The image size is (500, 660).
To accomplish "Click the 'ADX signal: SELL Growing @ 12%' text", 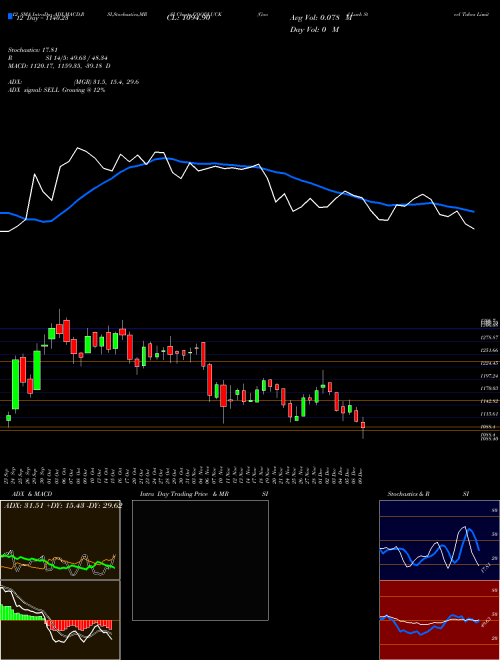I will (56, 90).
